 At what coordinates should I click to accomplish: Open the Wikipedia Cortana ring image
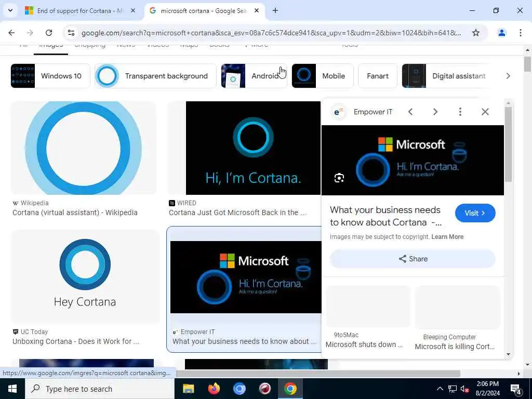[x=84, y=148]
